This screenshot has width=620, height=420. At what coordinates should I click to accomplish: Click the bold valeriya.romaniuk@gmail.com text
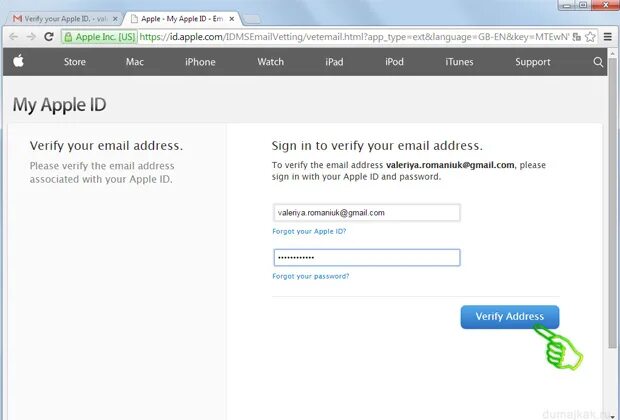pyautogui.click(x=450, y=165)
